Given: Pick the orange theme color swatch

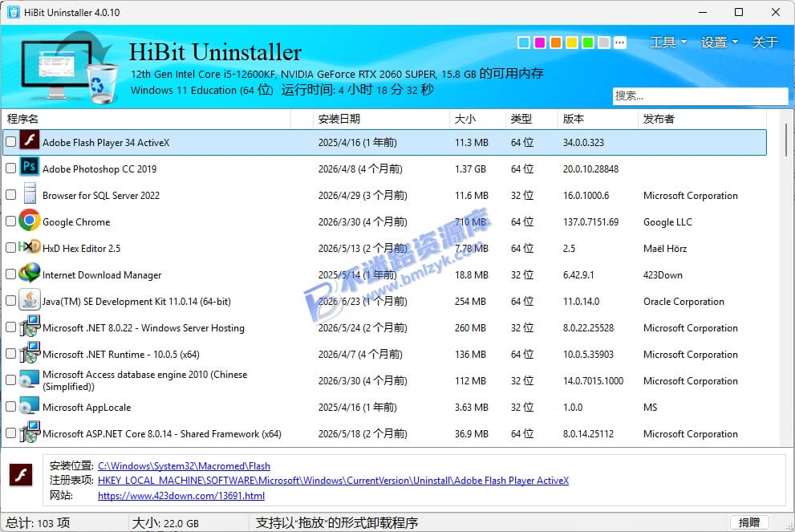Looking at the screenshot, I should click(x=556, y=43).
